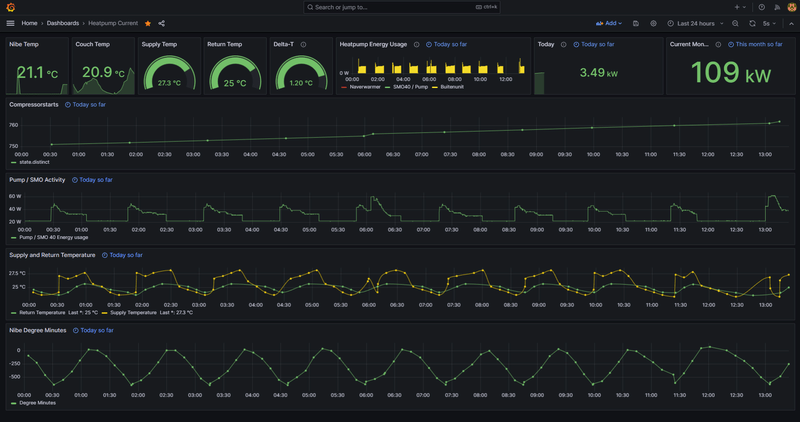
Task: Click the Heatpump Current breadcrumb
Action: coord(113,23)
